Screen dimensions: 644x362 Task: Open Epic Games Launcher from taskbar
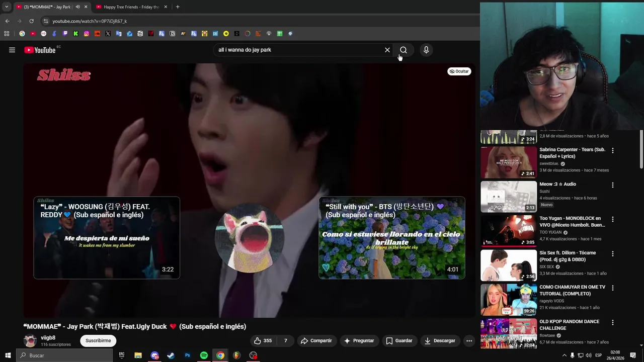pyautogui.click(x=122, y=355)
